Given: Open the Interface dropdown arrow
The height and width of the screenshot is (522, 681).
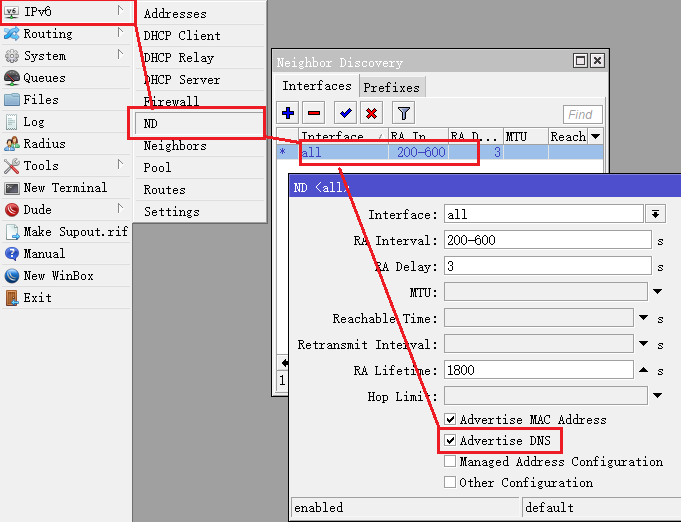Looking at the screenshot, I should (x=656, y=214).
